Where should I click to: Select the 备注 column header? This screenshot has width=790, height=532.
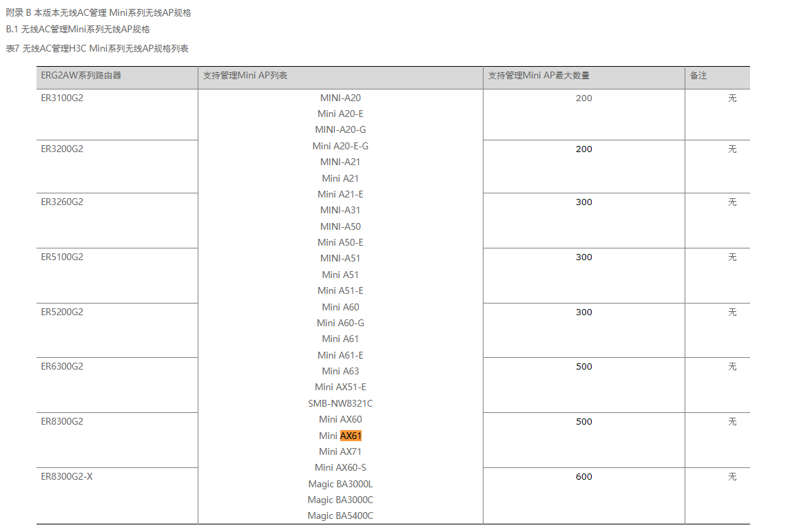[698, 76]
